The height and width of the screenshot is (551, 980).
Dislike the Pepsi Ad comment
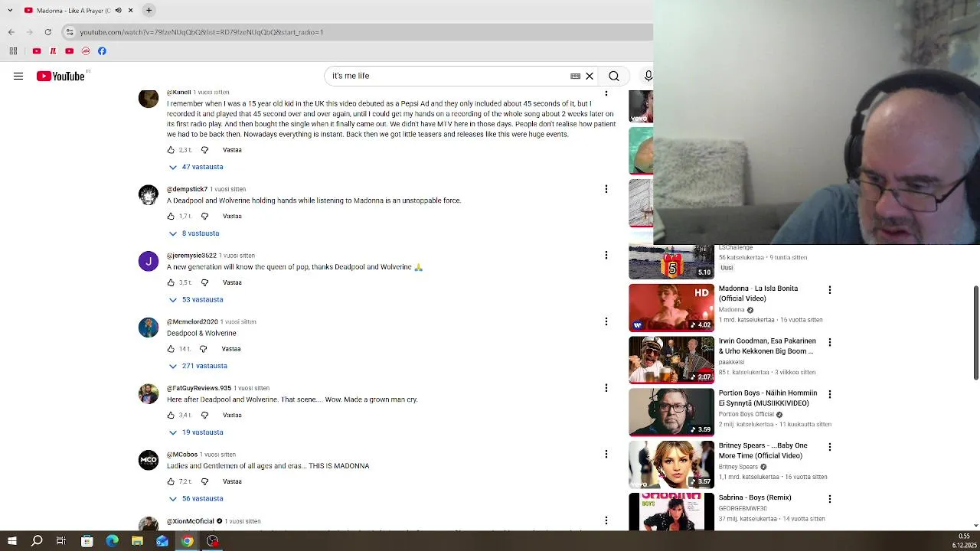pyautogui.click(x=204, y=150)
